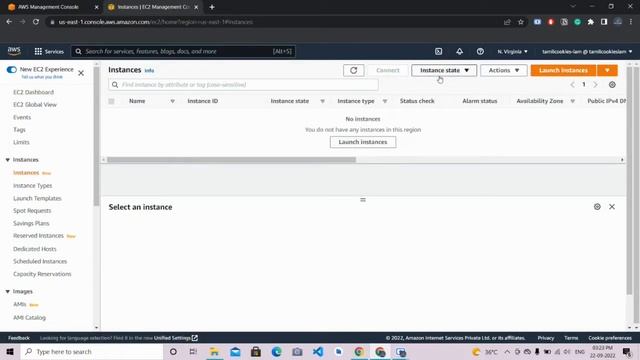Refresh the instances list
This screenshot has width=640, height=360.
[x=353, y=70]
